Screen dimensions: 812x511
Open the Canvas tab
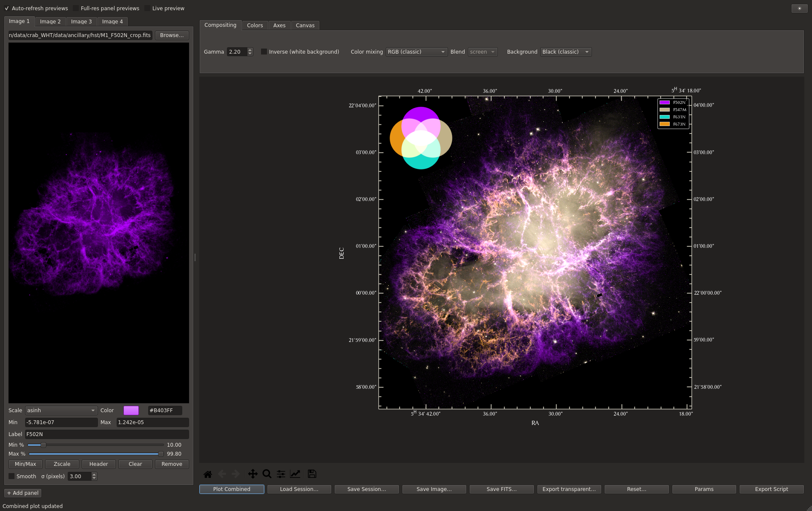tap(305, 26)
